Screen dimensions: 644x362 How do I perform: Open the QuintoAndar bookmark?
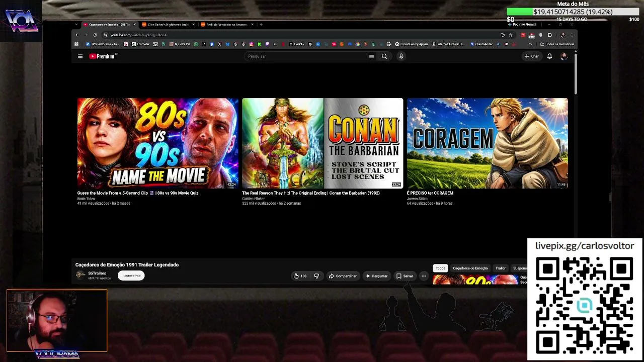(x=481, y=44)
